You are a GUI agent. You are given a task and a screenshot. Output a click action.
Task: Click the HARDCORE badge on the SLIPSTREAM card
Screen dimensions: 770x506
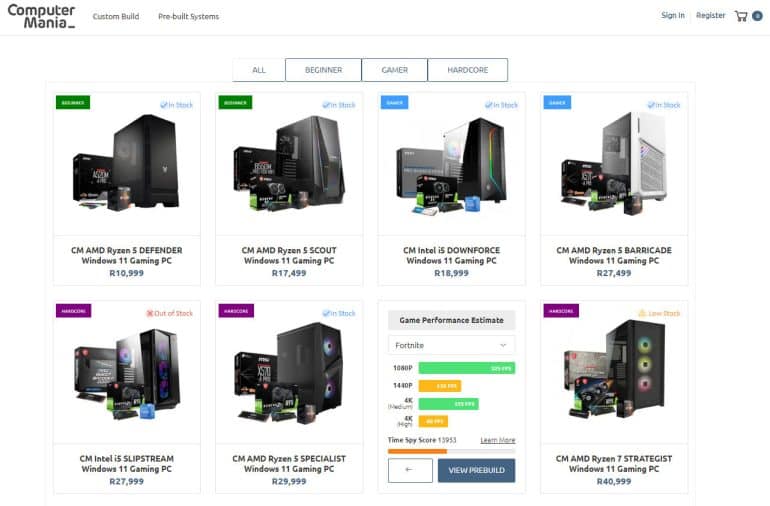click(73, 311)
